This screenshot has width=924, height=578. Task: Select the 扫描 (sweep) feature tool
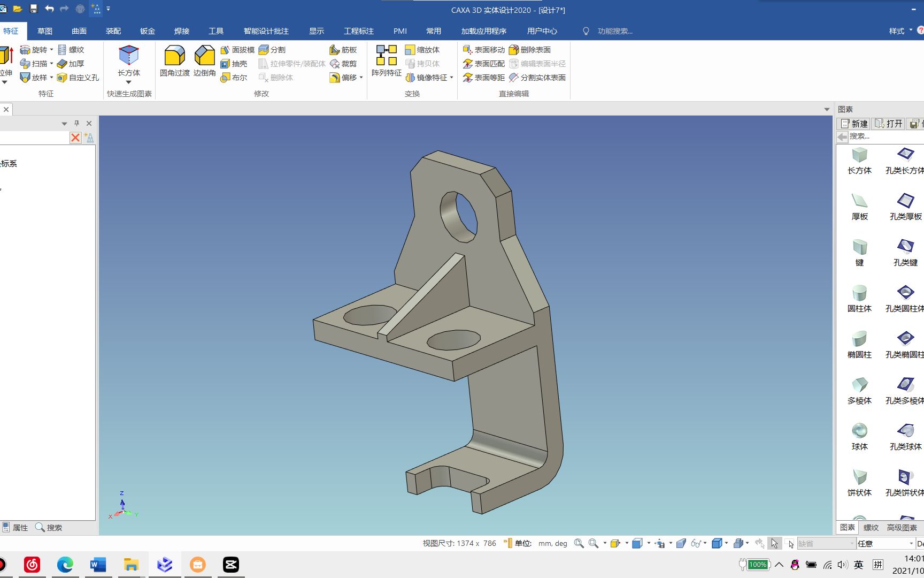pyautogui.click(x=34, y=64)
